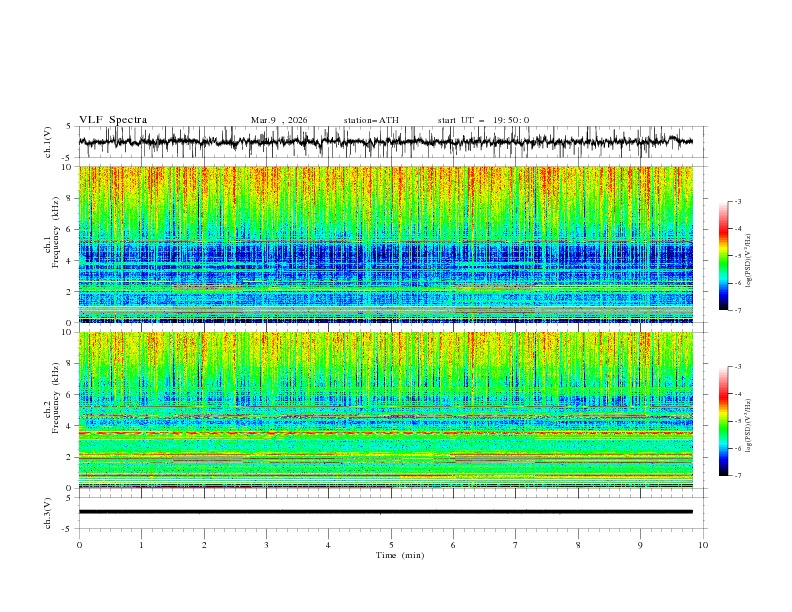Image resolution: width=792 pixels, height=612 pixels.
Task: Click time axis tick label "0"
Action: [79, 545]
